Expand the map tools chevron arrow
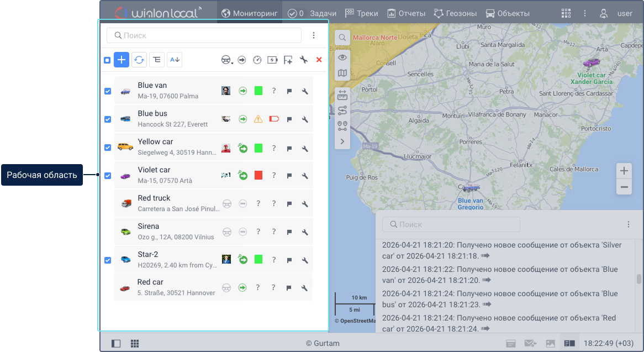 point(342,141)
